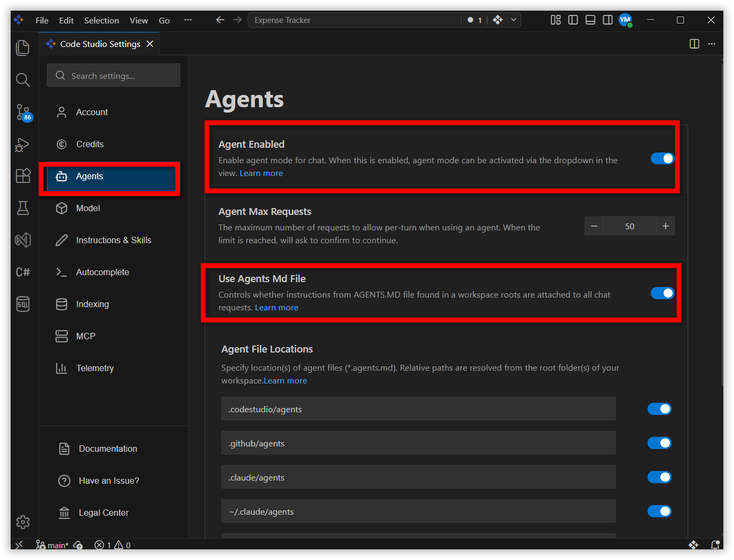Open the SQL database activity bar view

(23, 304)
